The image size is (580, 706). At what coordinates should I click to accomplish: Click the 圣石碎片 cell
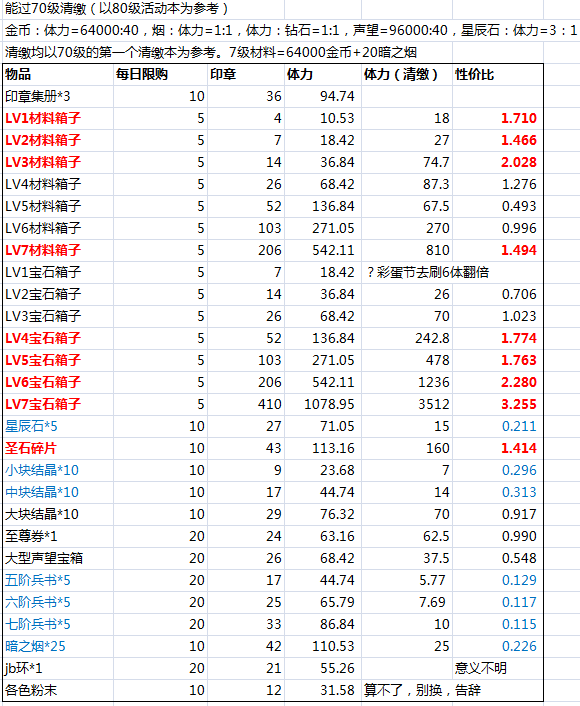click(x=58, y=448)
